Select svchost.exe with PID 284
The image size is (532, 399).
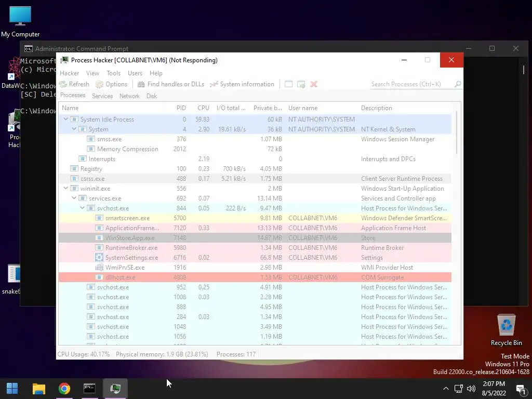click(x=255, y=316)
